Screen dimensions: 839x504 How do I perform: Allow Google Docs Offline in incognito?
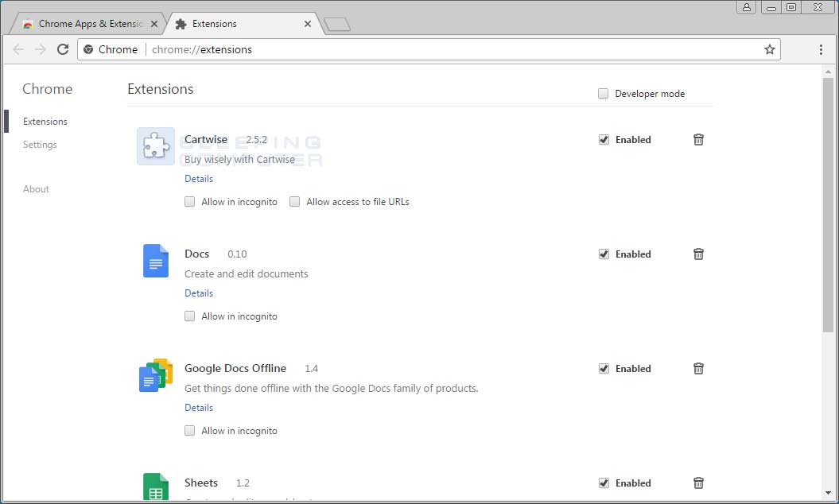click(x=189, y=431)
